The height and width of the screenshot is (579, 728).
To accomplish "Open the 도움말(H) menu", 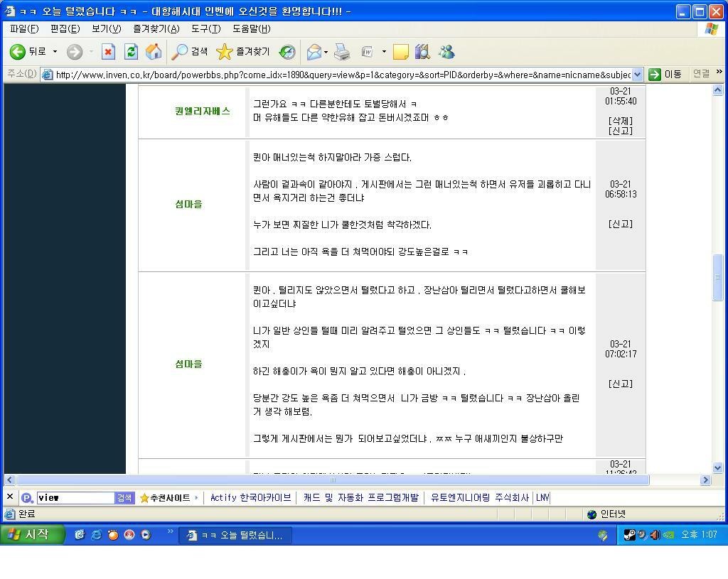I will click(251, 28).
